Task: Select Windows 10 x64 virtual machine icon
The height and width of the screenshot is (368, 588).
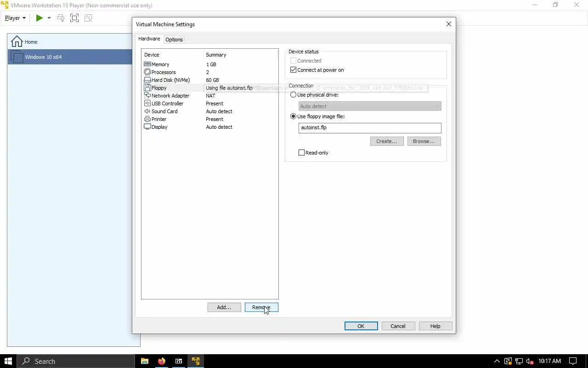Action: click(17, 57)
